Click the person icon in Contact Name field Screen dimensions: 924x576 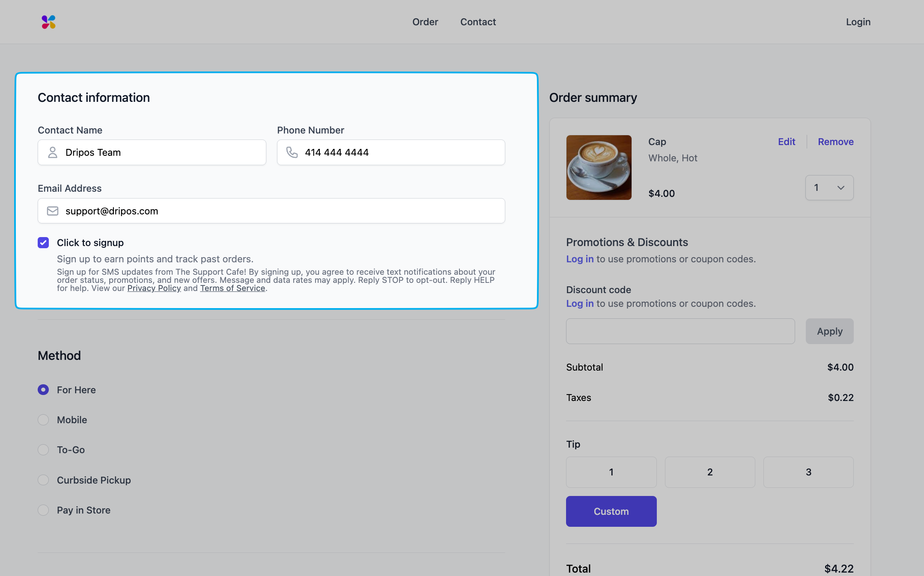tap(53, 152)
